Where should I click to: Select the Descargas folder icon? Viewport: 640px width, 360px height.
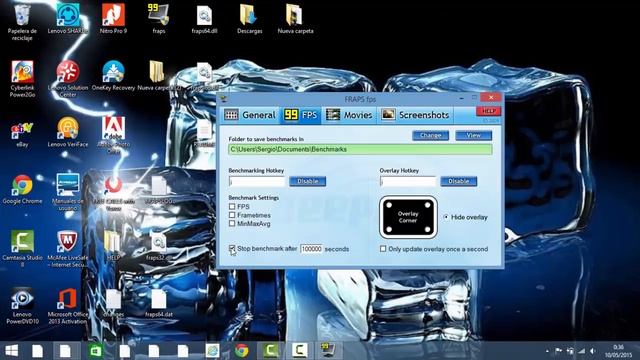(249, 18)
